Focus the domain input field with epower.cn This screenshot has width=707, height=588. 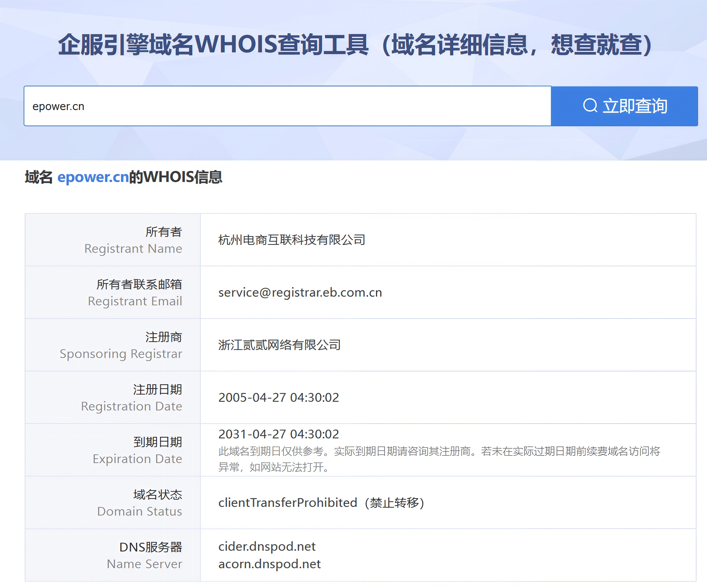(286, 106)
